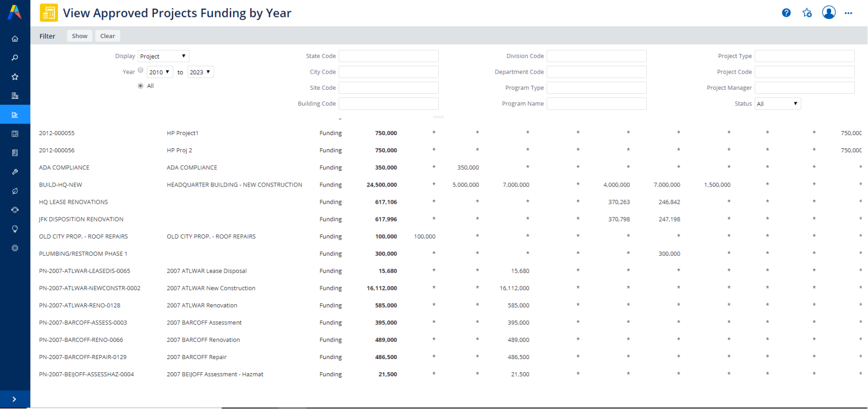The image size is (868, 409).
Task: Click the Clear filter button
Action: click(107, 36)
